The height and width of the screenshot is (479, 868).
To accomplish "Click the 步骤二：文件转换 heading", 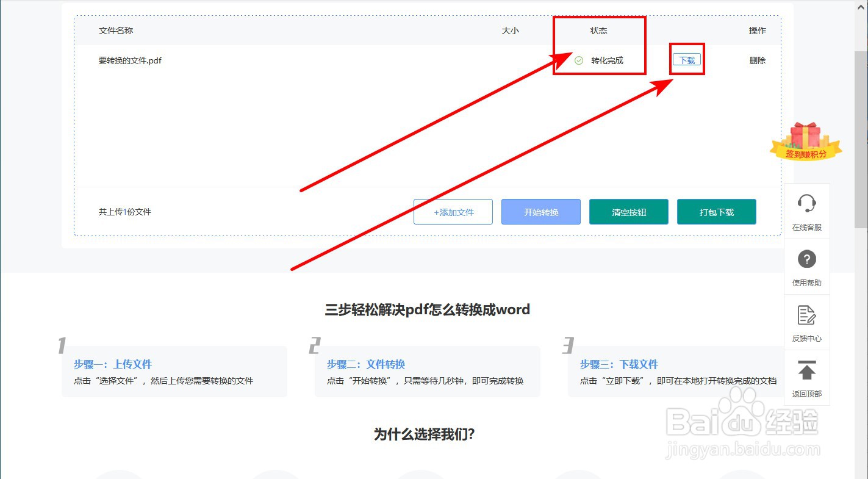I will (367, 364).
